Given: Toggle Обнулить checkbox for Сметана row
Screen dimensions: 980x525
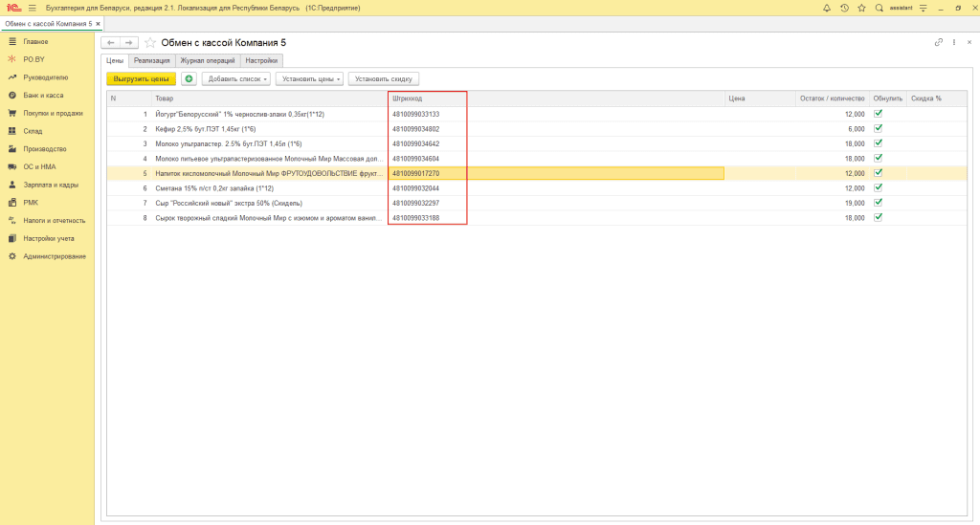Looking at the screenshot, I should [878, 187].
